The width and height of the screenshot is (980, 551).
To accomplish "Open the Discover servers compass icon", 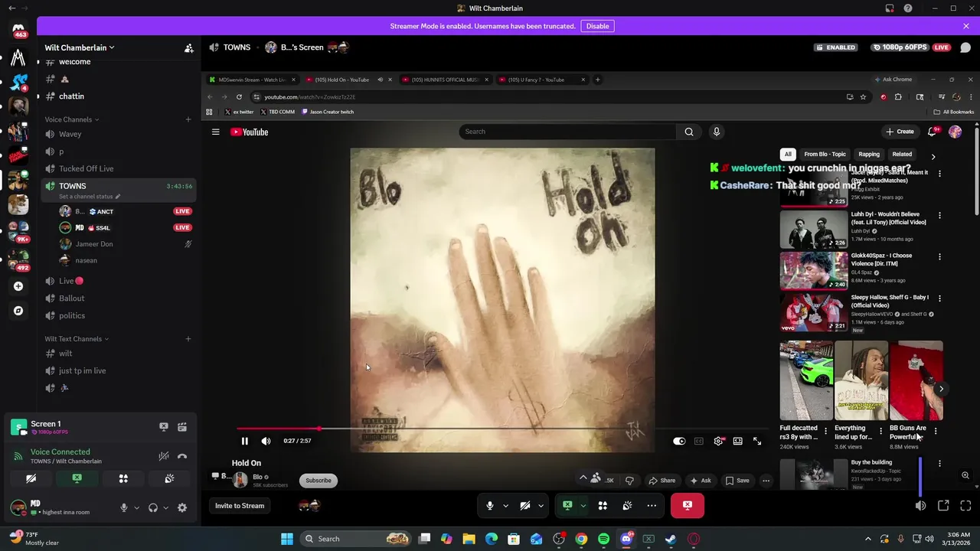I will [x=18, y=311].
